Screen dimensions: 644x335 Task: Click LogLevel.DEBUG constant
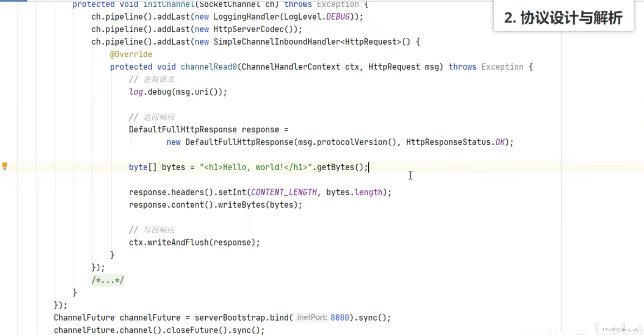tap(317, 16)
